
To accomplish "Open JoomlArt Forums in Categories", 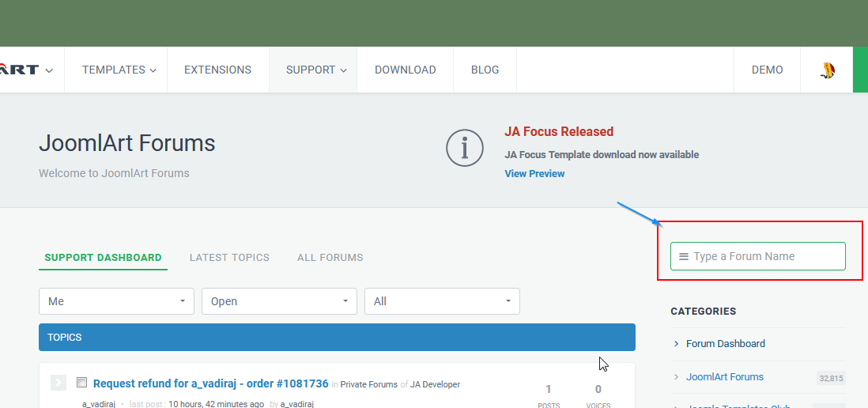I will (725, 377).
